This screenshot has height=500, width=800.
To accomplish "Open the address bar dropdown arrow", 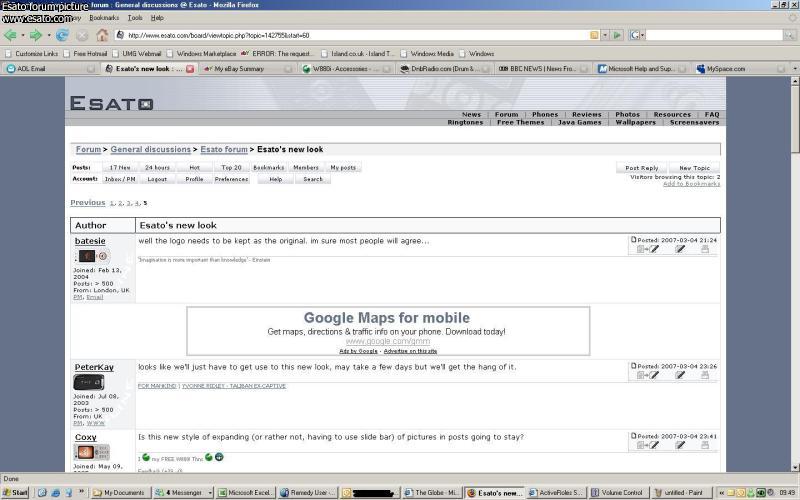I will click(x=605, y=35).
